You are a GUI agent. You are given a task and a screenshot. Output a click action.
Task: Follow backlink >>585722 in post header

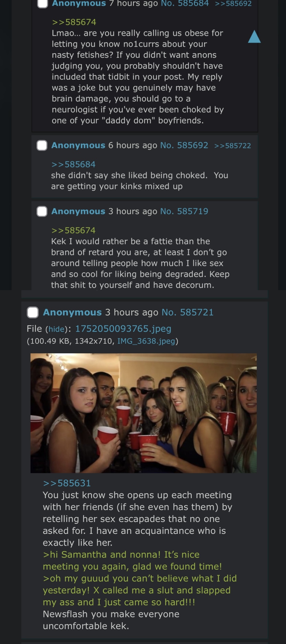click(x=233, y=146)
